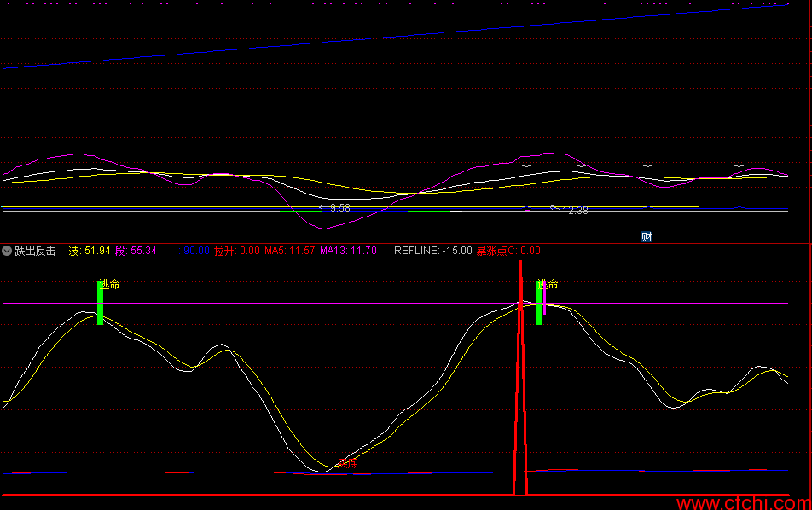Viewport: 812px width, 510px height.
Task: Expand the 跌出反击 indicator dropdown arrow
Action: [x=7, y=251]
